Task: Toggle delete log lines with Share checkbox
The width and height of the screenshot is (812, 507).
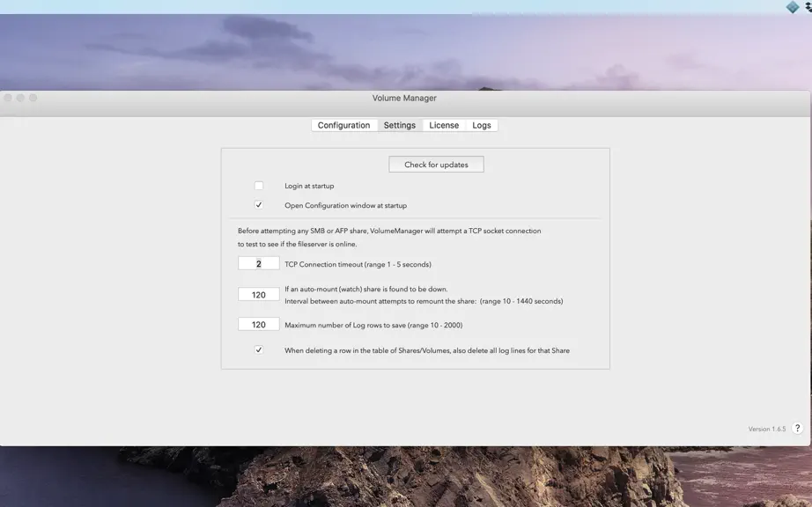Action: [x=259, y=349]
